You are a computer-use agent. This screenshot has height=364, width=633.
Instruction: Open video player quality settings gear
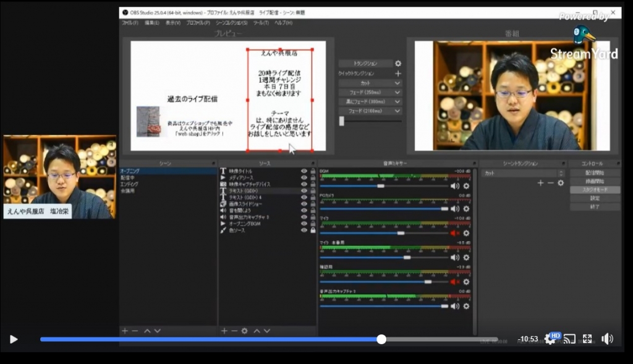(550, 339)
